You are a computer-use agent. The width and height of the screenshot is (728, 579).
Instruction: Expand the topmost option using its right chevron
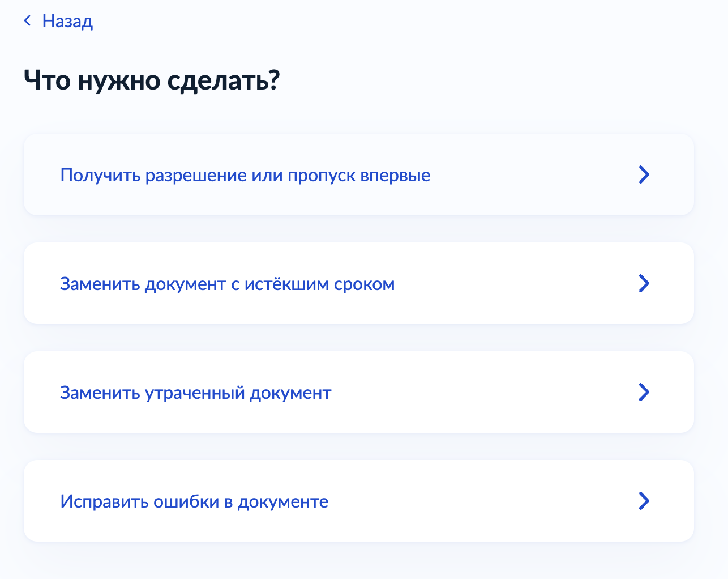[644, 174]
